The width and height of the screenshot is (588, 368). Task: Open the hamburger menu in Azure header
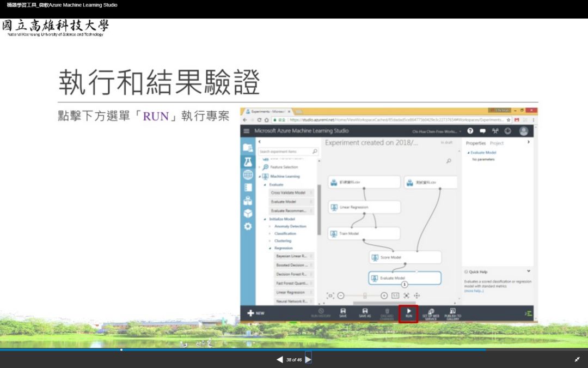pos(247,131)
